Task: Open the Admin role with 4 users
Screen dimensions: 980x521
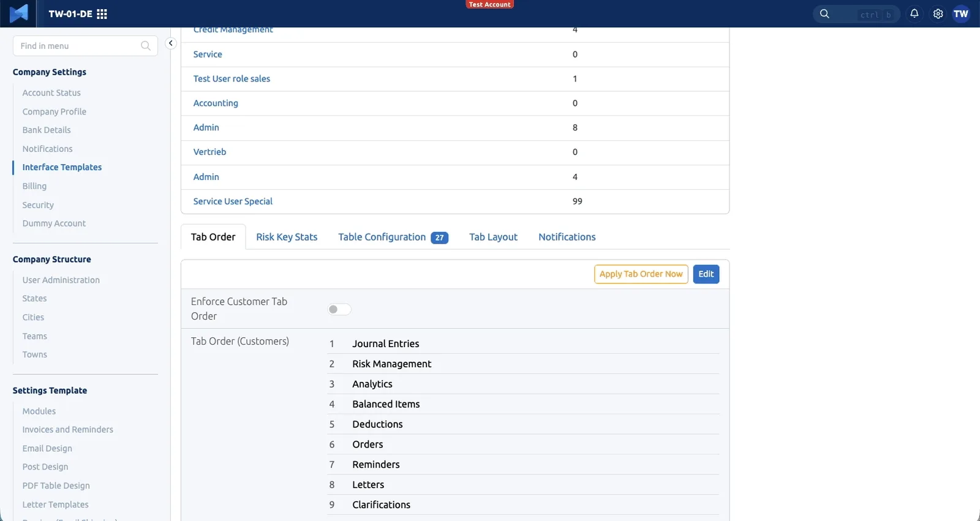Action: [206, 177]
